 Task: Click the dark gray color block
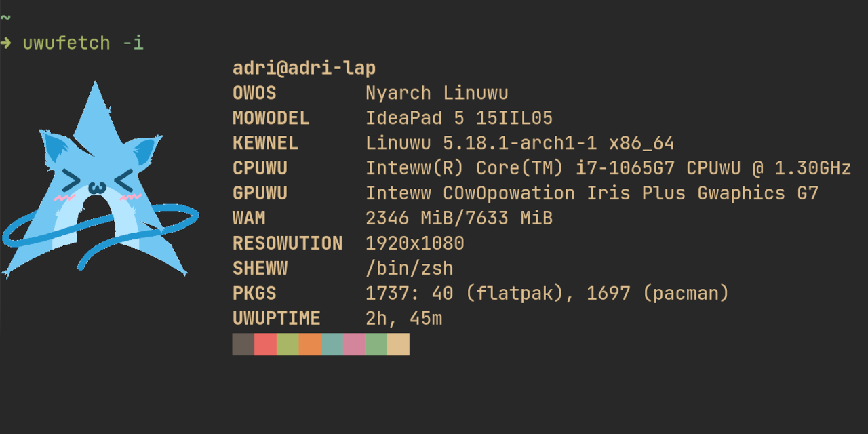pyautogui.click(x=243, y=344)
